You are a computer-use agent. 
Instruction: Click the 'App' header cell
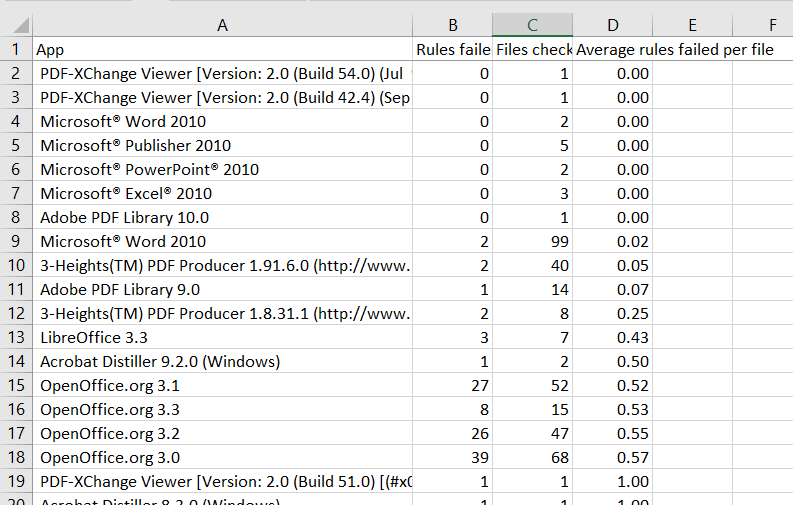(x=223, y=49)
